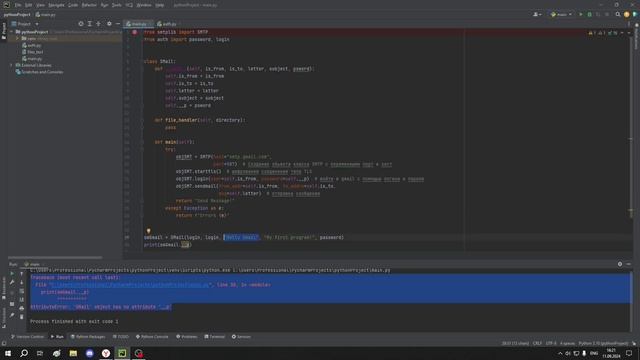Open the Python Console tool window

[x=152, y=337]
